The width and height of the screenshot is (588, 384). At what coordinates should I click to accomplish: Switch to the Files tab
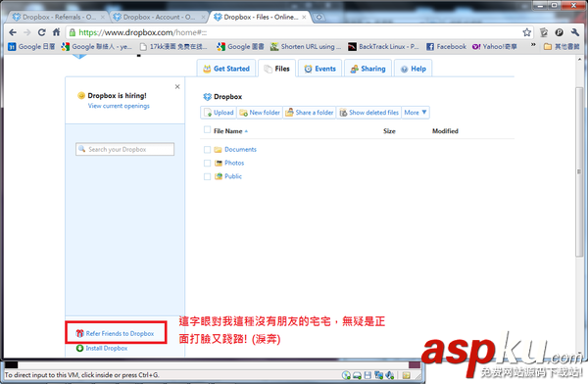(x=277, y=69)
